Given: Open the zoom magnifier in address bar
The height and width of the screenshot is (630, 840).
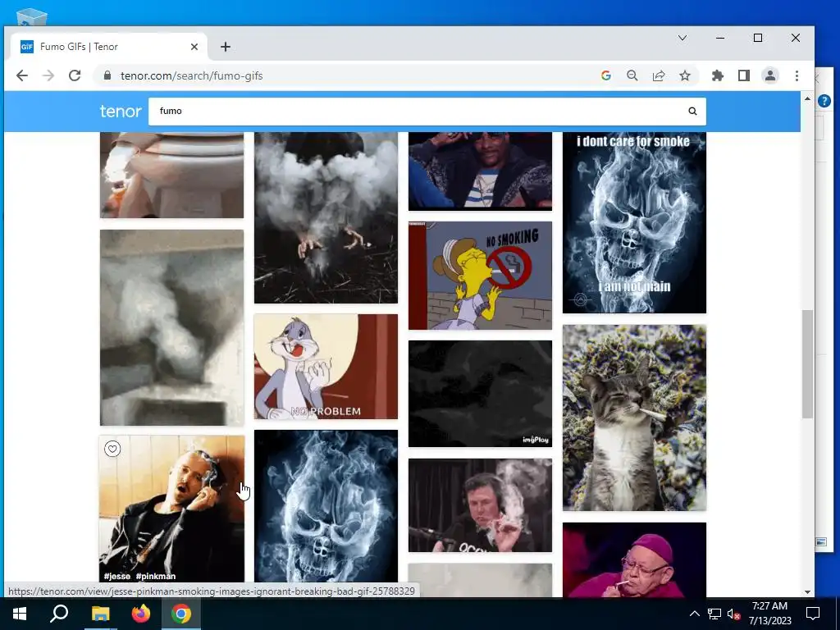Looking at the screenshot, I should click(x=632, y=75).
